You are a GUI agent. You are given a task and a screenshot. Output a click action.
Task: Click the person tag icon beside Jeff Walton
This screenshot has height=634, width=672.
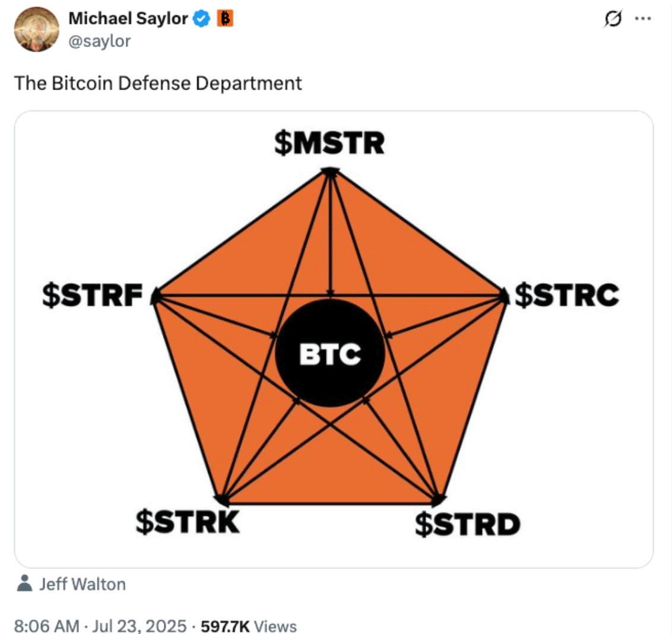[24, 584]
